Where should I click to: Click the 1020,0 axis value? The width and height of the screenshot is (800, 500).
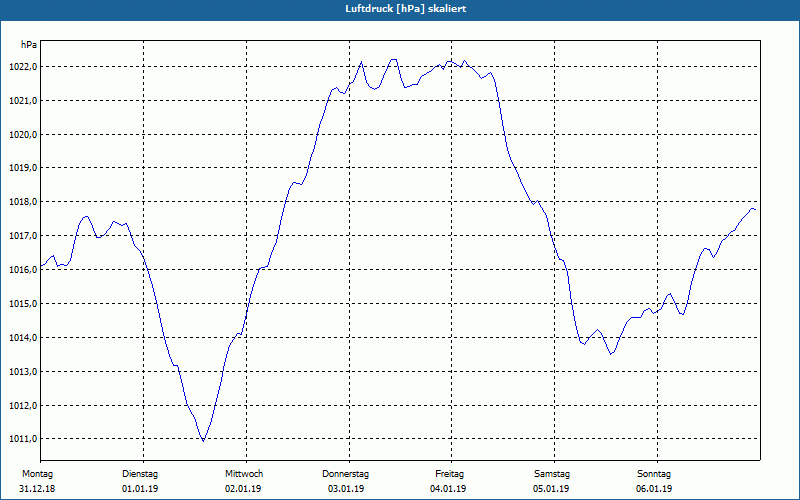(23, 135)
